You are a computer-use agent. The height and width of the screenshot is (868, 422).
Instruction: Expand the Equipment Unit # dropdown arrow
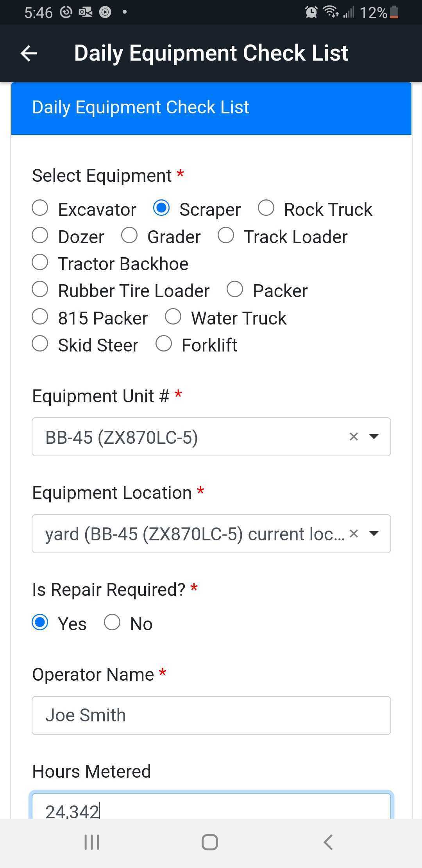tap(374, 437)
